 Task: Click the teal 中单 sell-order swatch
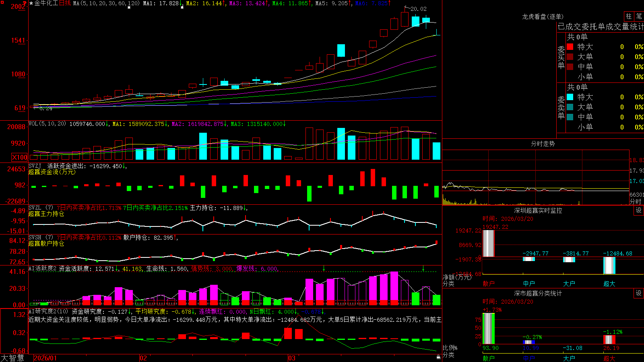point(570,117)
